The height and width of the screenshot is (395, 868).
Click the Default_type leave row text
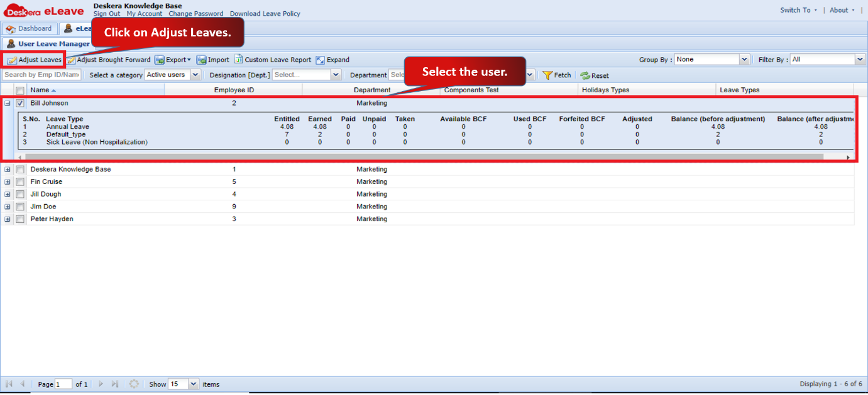click(66, 134)
